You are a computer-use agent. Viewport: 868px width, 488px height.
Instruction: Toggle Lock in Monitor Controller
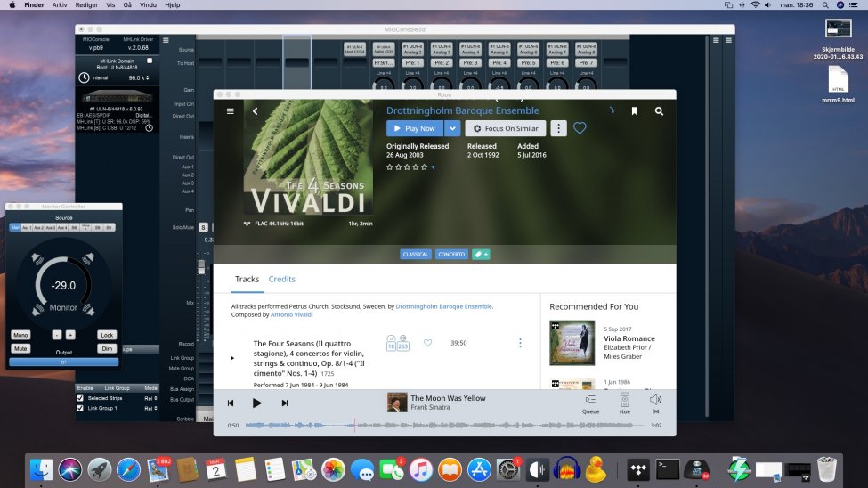(107, 335)
